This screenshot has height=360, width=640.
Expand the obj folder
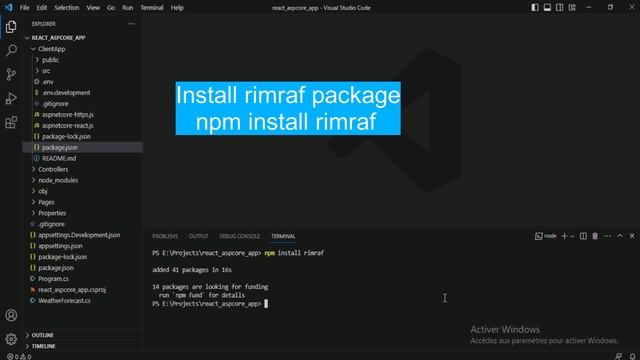[x=82, y=191]
